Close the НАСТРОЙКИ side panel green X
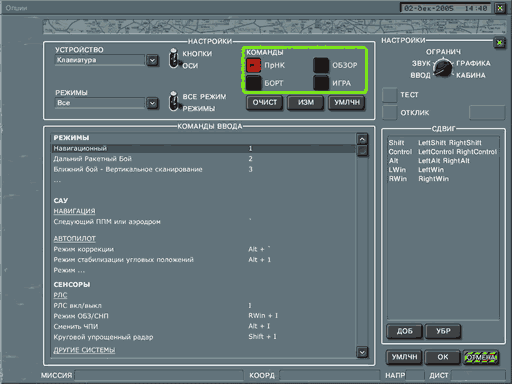Image resolution: width=512 pixels, height=384 pixels. [x=499, y=43]
